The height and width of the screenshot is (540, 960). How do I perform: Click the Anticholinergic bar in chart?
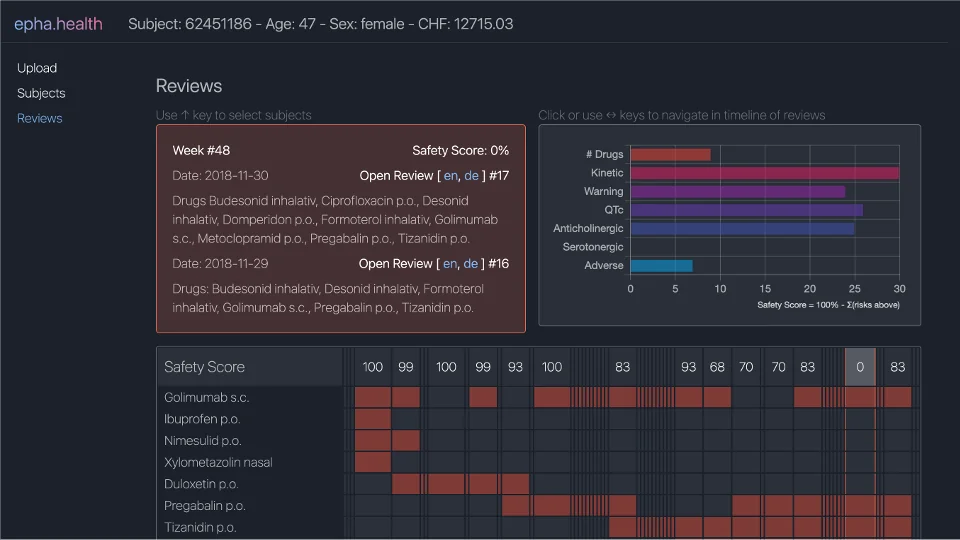click(742, 228)
